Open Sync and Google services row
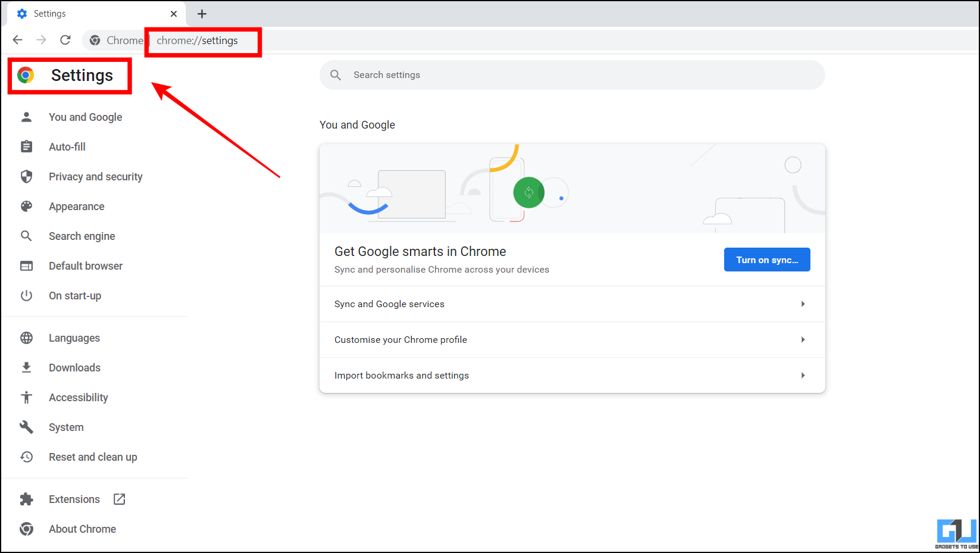This screenshot has width=980, height=553. (572, 304)
